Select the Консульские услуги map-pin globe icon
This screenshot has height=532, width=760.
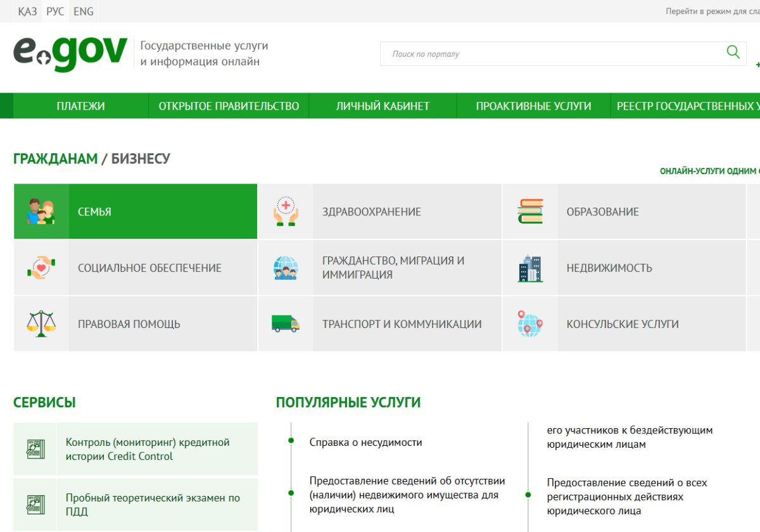click(x=530, y=324)
